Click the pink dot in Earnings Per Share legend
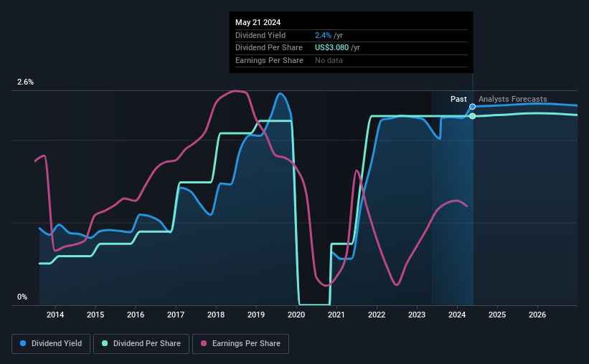Viewport: 589px width, 364px height. [204, 343]
